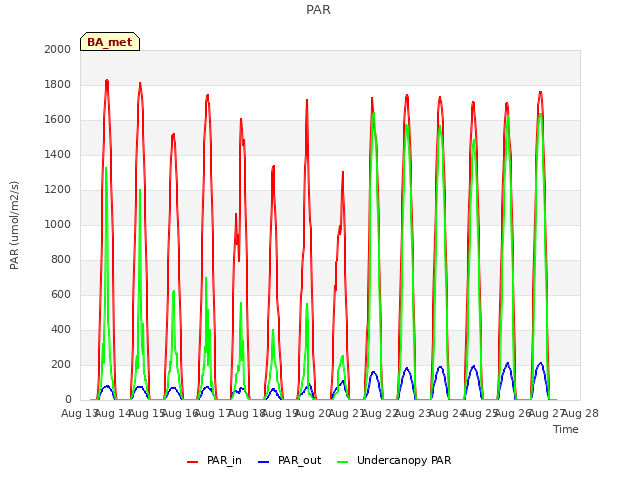The width and height of the screenshot is (640, 480).
Task: Click the Aug 24 x-axis date label
Action: pos(447,413)
